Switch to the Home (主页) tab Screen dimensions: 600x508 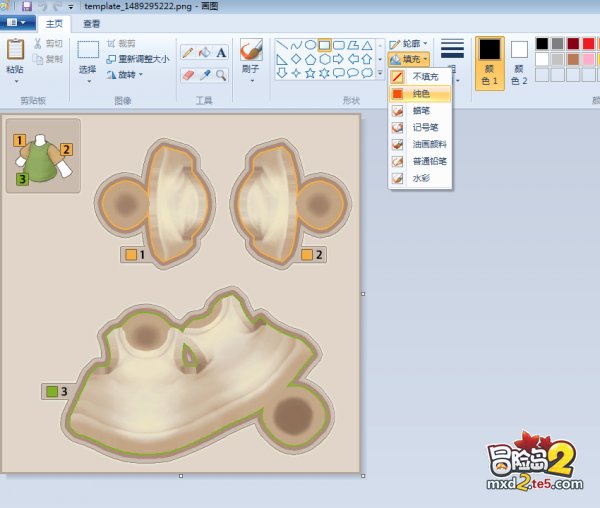click(54, 24)
